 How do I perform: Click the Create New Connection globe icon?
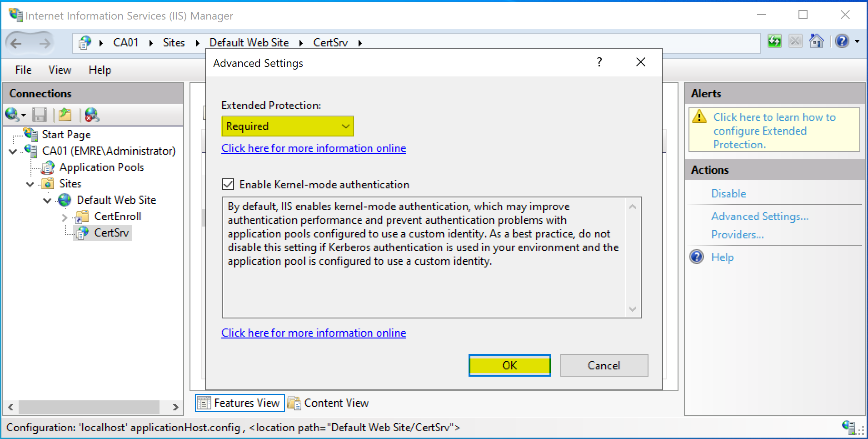(x=13, y=115)
